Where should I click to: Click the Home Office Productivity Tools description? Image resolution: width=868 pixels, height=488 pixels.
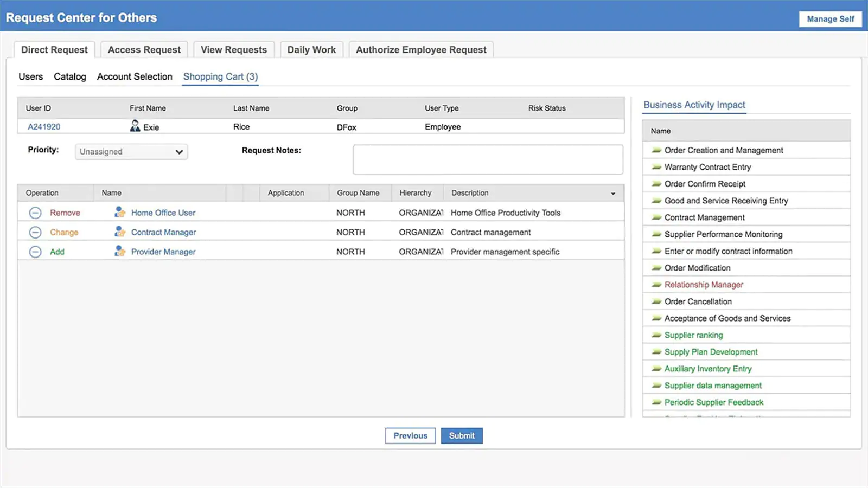[506, 213]
